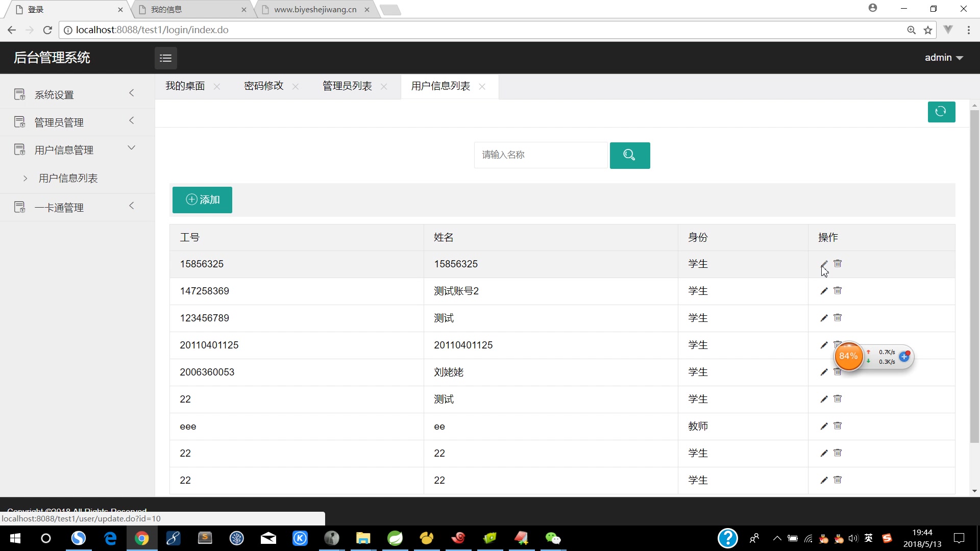980x551 pixels.
Task: Click the 系统设置 sidebar icon
Action: click(19, 94)
